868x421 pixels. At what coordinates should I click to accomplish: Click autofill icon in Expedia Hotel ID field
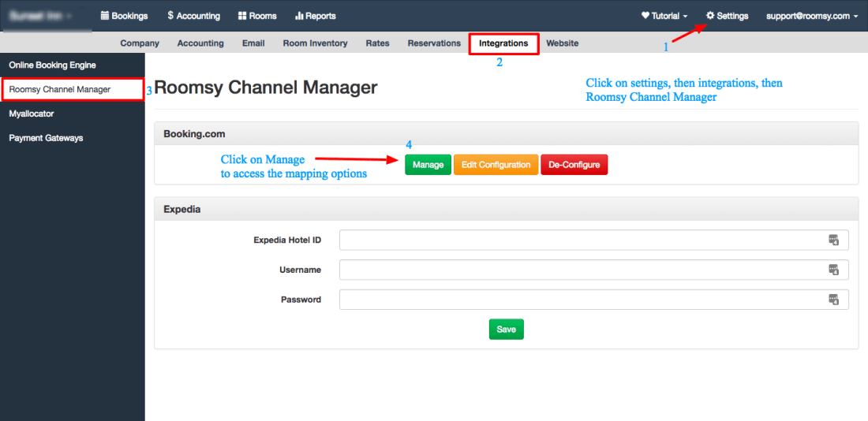(834, 240)
